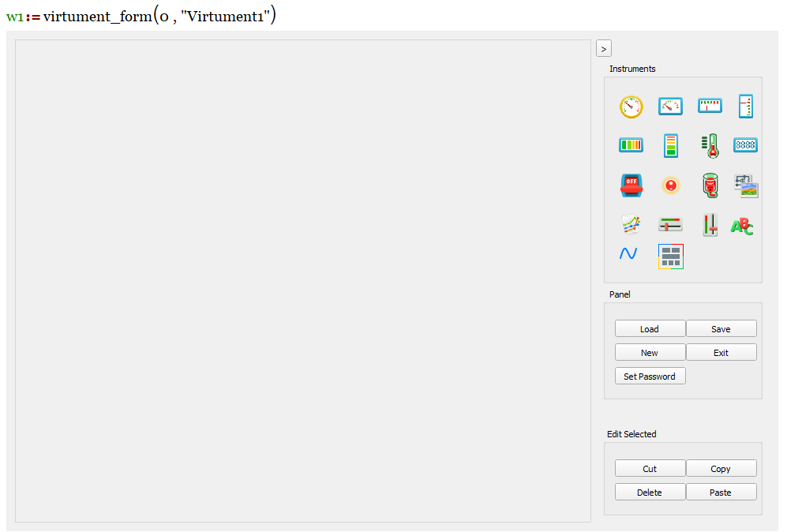Image resolution: width=787 pixels, height=532 pixels.
Task: Click the Load panel button
Action: (x=650, y=329)
